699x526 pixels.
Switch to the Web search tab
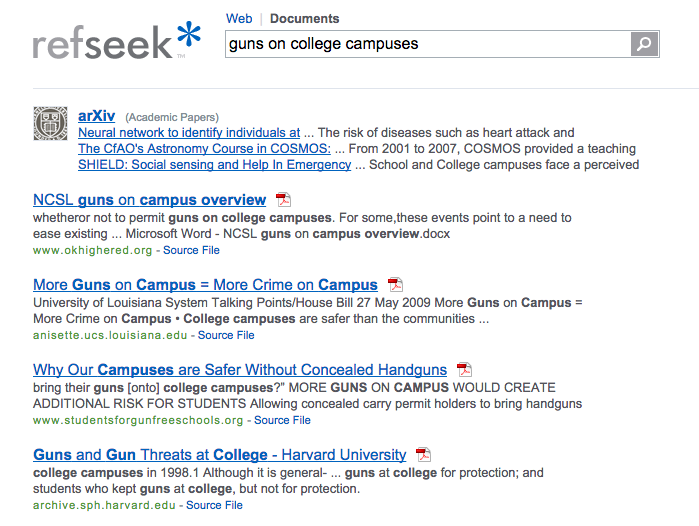[x=239, y=19]
